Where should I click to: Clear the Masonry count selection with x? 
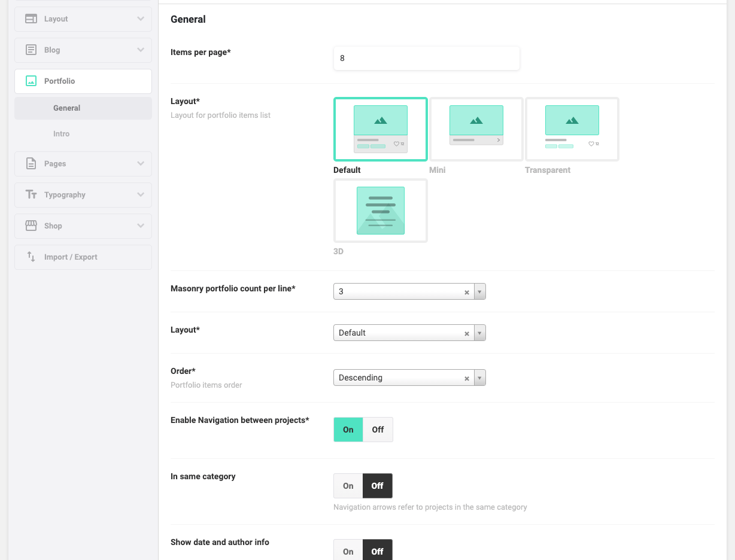pos(467,293)
